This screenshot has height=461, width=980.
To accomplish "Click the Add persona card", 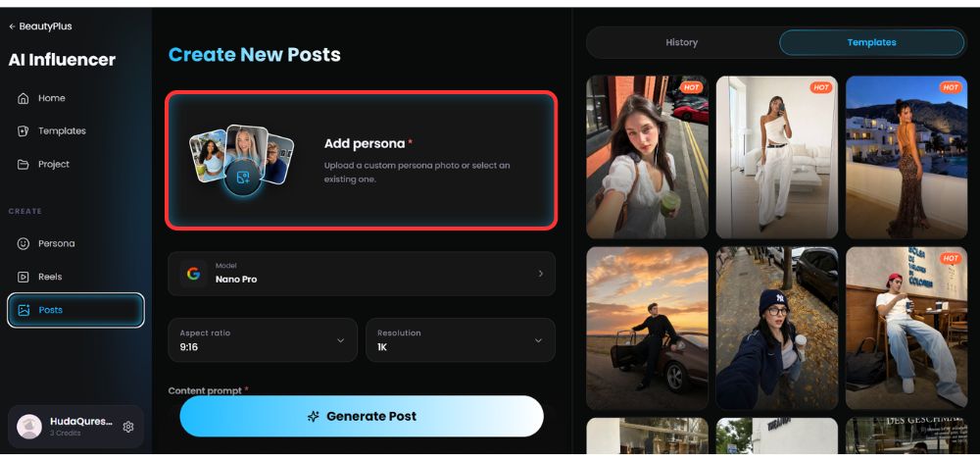I will [362, 161].
